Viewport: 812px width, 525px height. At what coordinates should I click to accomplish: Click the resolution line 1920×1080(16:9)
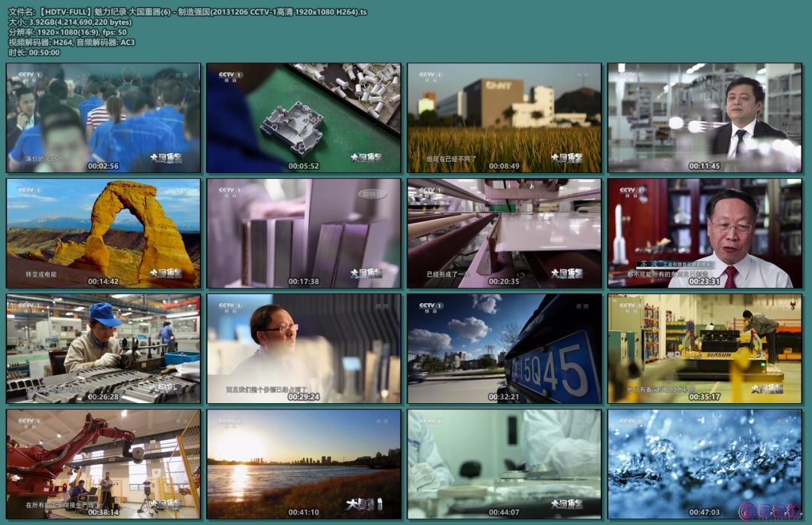pos(68,32)
